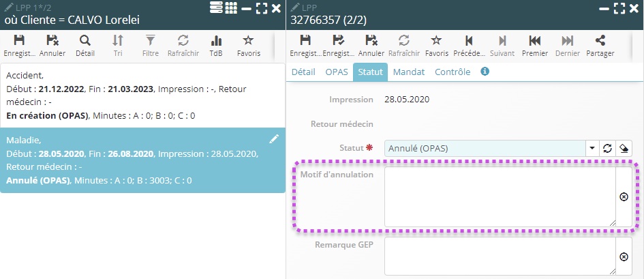Switch left panel to grid view
This screenshot has width=644, height=279.
click(231, 8)
